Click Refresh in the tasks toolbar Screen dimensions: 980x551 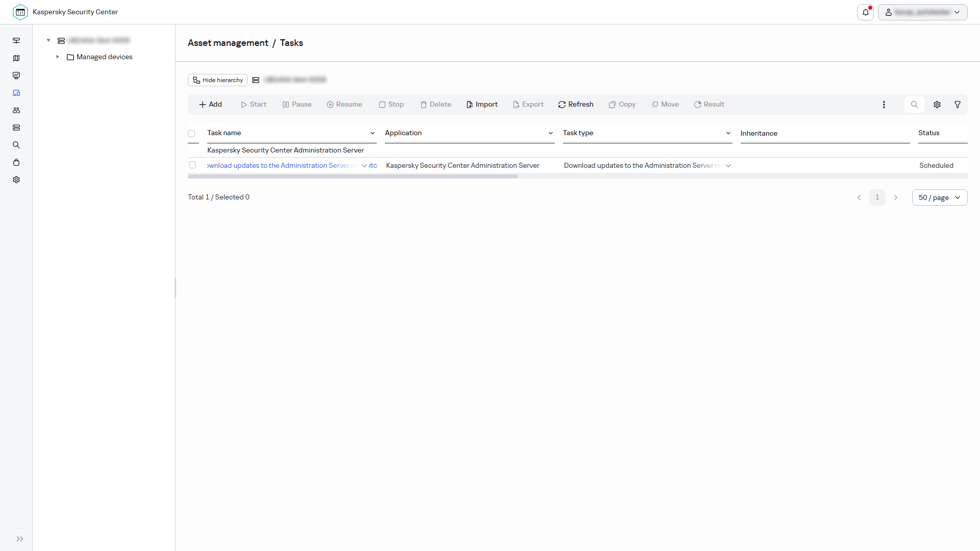(576, 105)
